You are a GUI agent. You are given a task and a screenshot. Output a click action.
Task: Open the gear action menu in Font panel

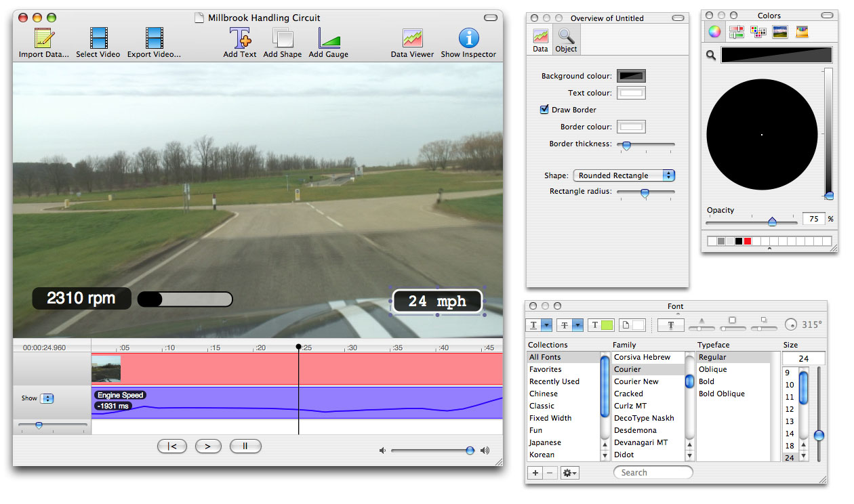pos(570,473)
